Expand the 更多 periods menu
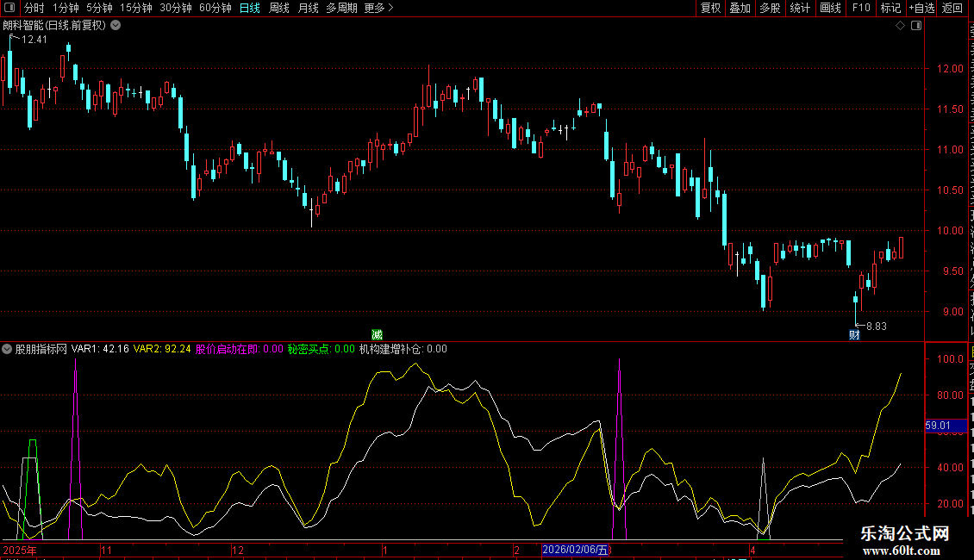Screen dimensions: 974x560 point(378,8)
